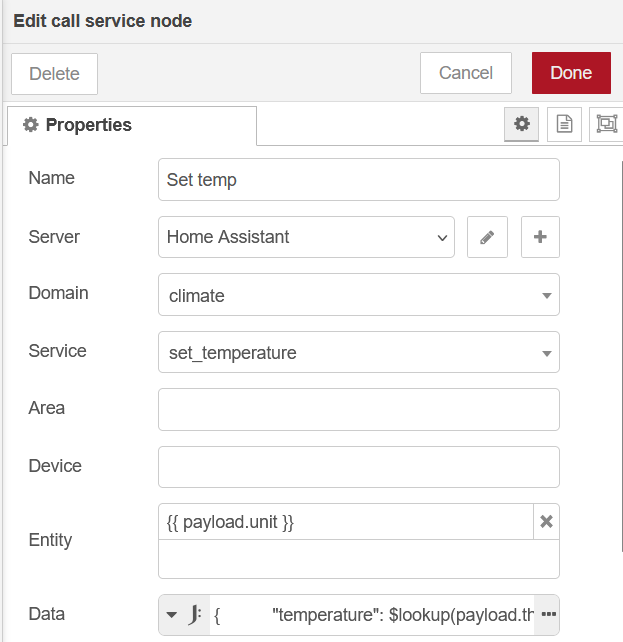This screenshot has width=623, height=642.
Task: Expand the Data JSONata editor with ellipsis
Action: click(x=547, y=614)
